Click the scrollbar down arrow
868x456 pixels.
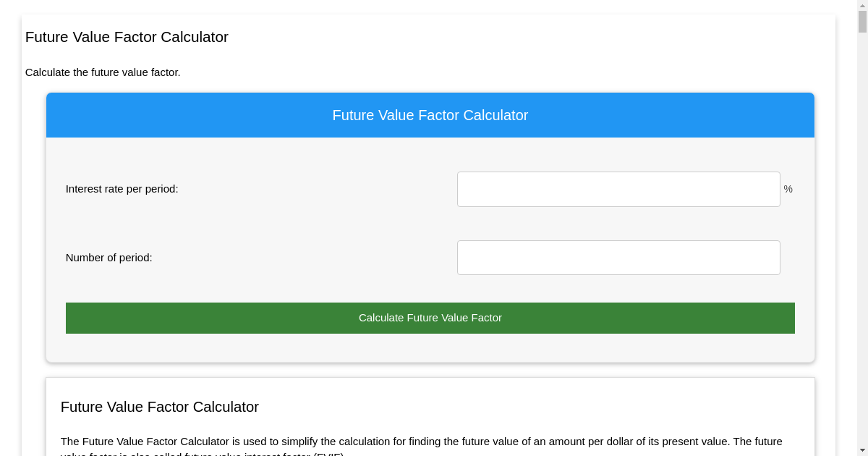(x=863, y=450)
